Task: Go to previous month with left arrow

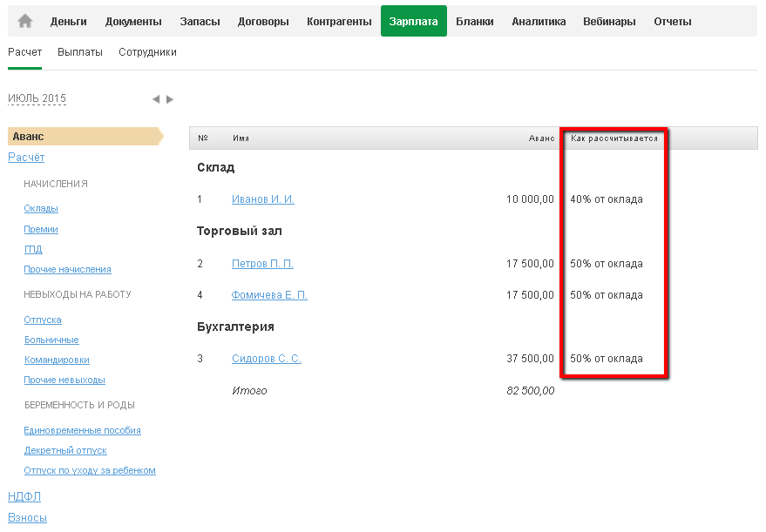Action: tap(156, 99)
